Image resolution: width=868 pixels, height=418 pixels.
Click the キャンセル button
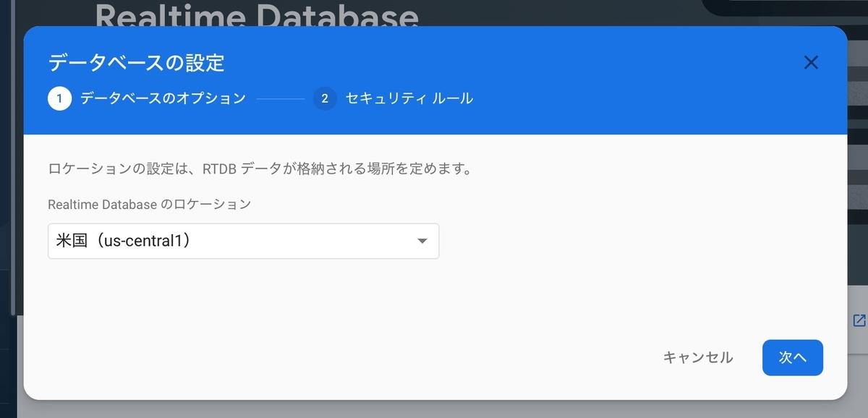pyautogui.click(x=697, y=357)
